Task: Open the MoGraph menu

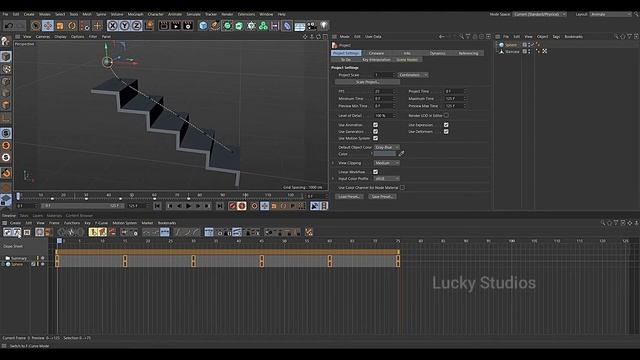Action: click(x=136, y=14)
